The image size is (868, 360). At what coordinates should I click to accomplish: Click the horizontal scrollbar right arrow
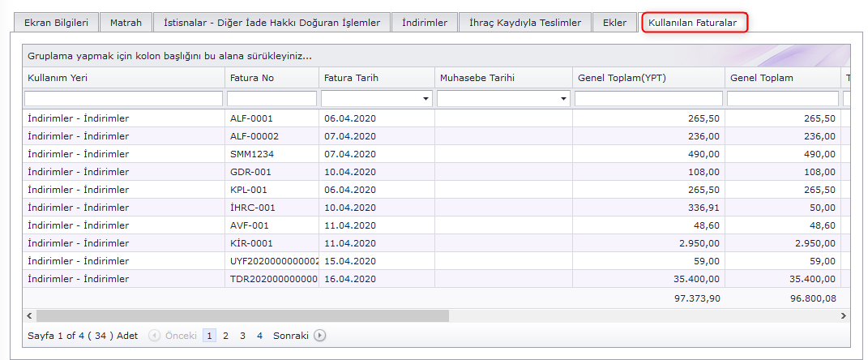tap(843, 315)
